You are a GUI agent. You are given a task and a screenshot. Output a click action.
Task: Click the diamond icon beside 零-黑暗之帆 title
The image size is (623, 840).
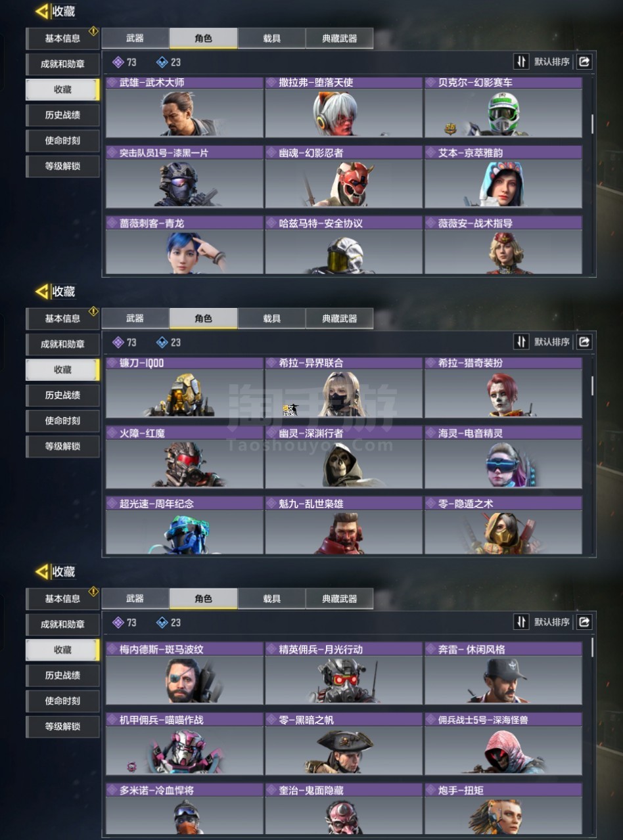272,720
